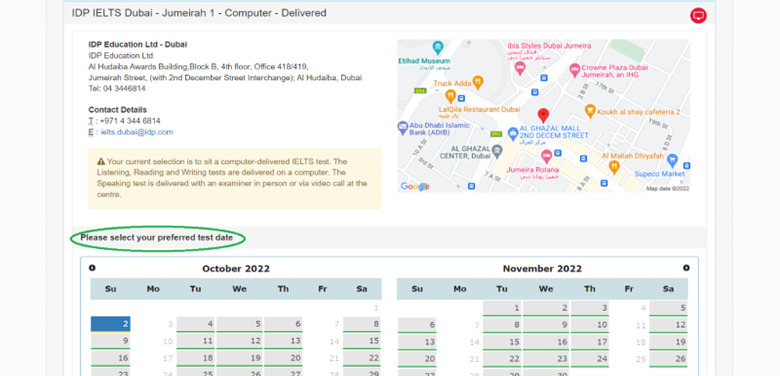Click the red location pin on map
Viewport: 780px width, 376px height.
pyautogui.click(x=544, y=115)
